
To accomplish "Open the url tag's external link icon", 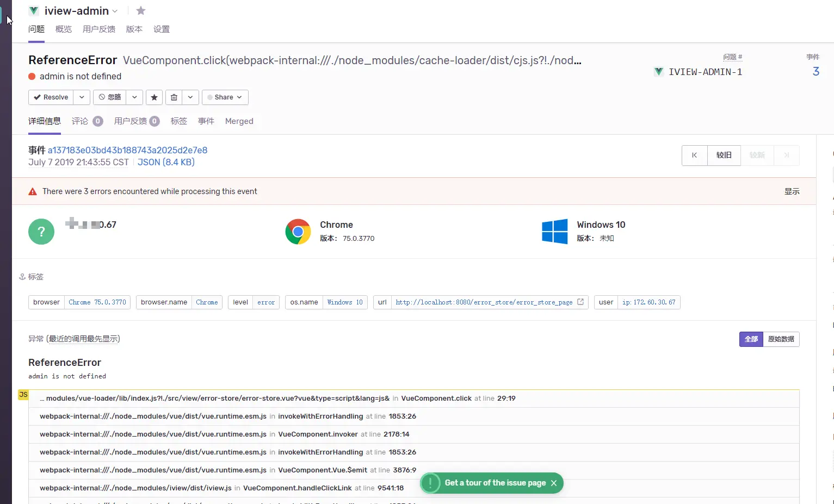I will point(580,302).
